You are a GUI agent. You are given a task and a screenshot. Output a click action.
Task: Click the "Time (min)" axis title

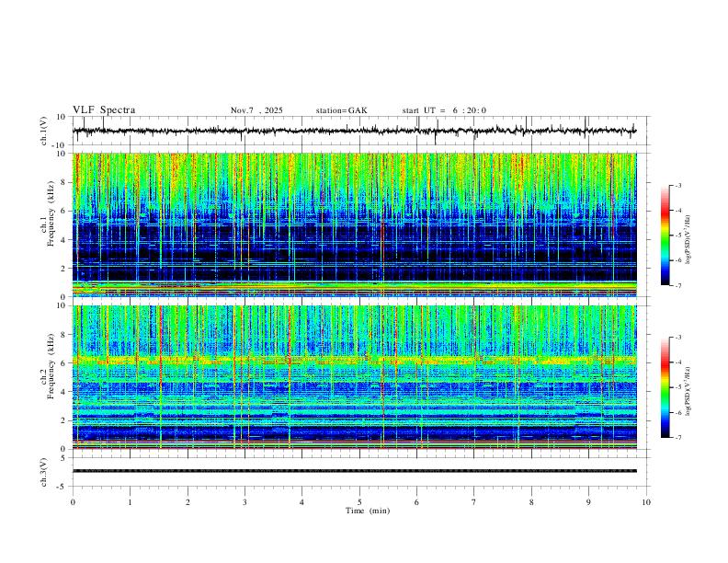click(368, 511)
